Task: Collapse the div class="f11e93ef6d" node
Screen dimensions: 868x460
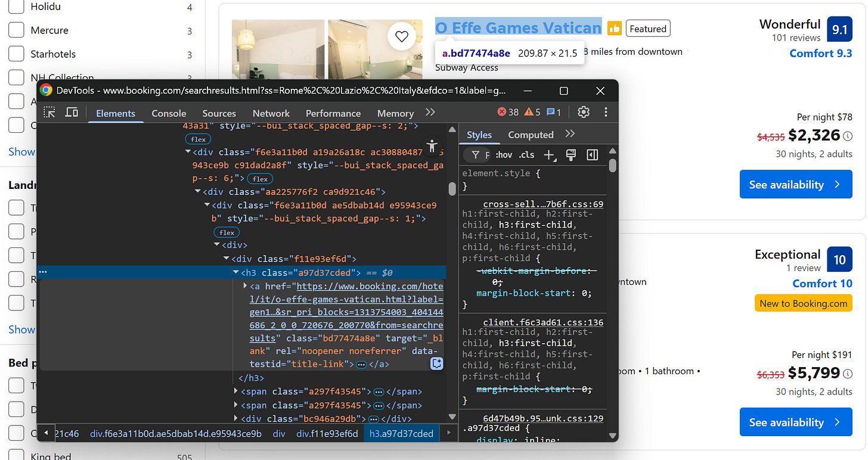Action: [227, 259]
